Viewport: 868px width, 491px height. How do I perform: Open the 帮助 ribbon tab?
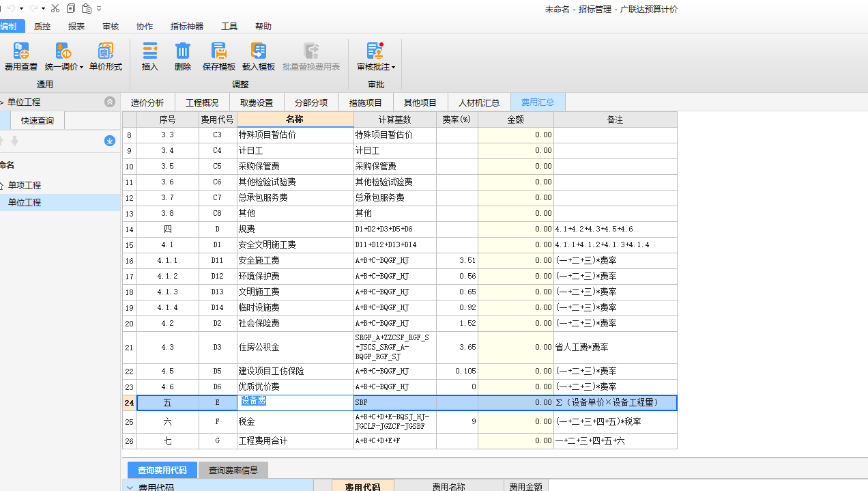[263, 26]
